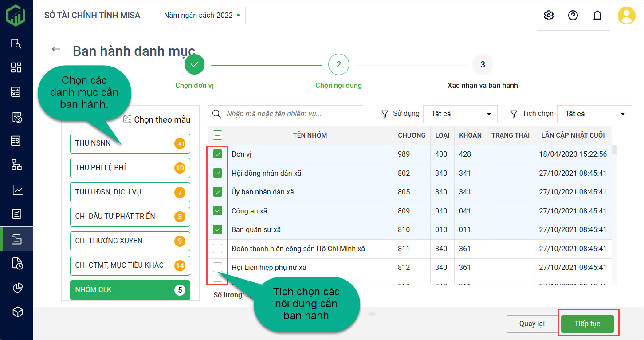Viewport: 644px width, 340px height.
Task: Open the organization tree icon in sidebar
Action: [x=16, y=165]
